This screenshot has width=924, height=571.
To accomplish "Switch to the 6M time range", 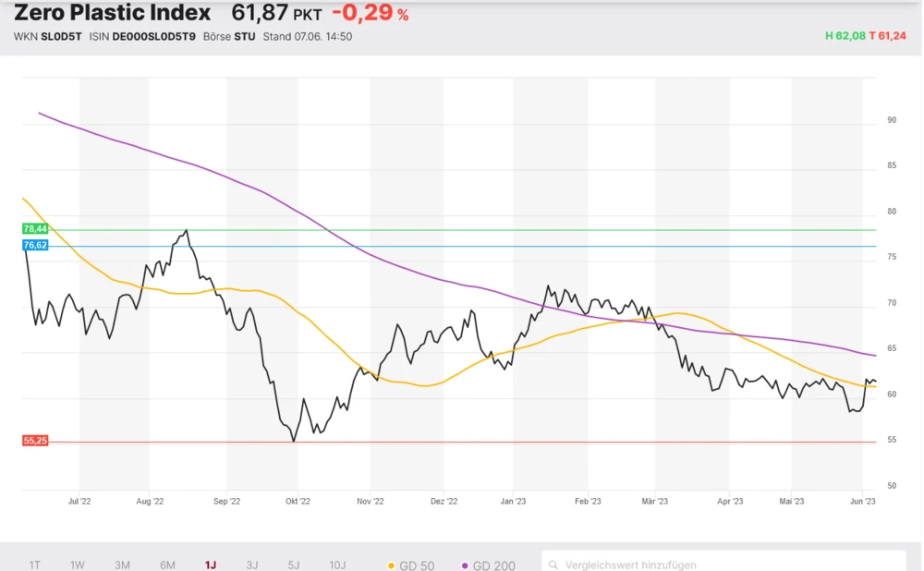I will pyautogui.click(x=167, y=565).
